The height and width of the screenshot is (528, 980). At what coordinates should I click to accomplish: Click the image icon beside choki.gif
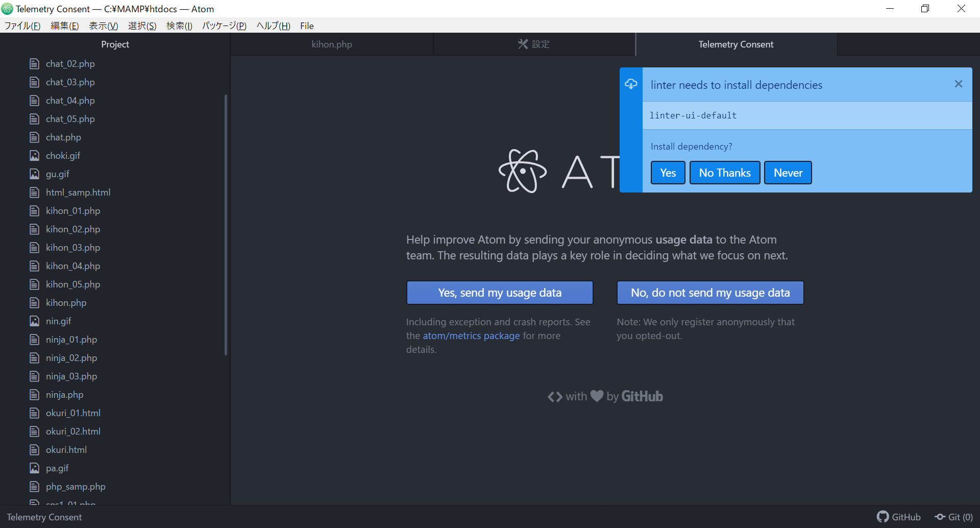click(34, 156)
